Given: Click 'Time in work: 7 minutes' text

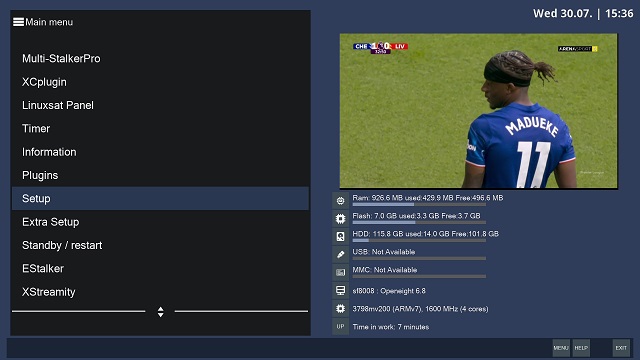Looking at the screenshot, I should point(391,327).
